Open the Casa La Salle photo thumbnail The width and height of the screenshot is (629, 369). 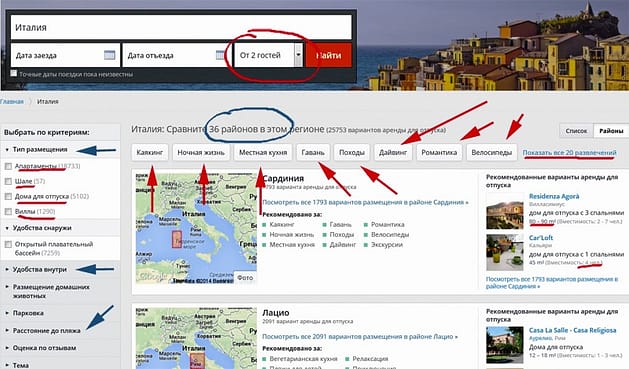pyautogui.click(x=505, y=345)
